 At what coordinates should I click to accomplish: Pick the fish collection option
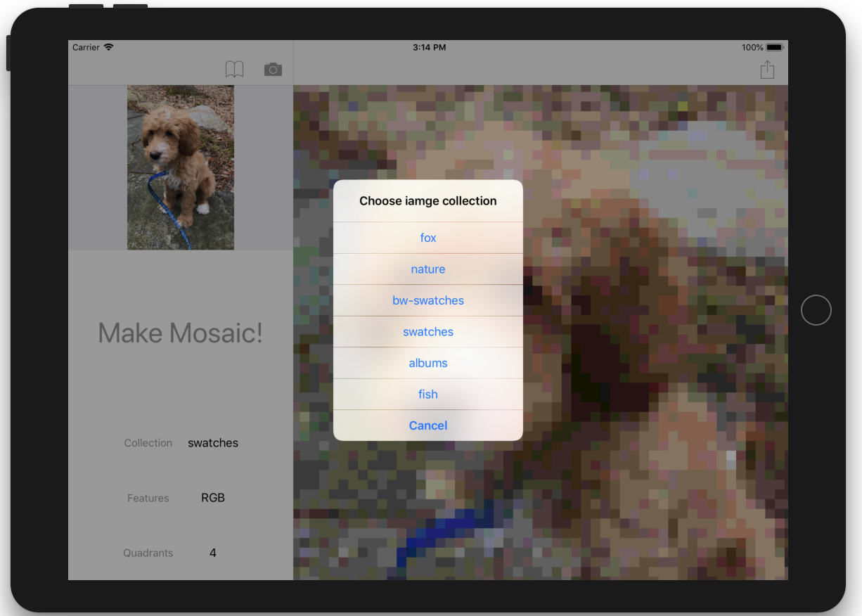click(428, 394)
